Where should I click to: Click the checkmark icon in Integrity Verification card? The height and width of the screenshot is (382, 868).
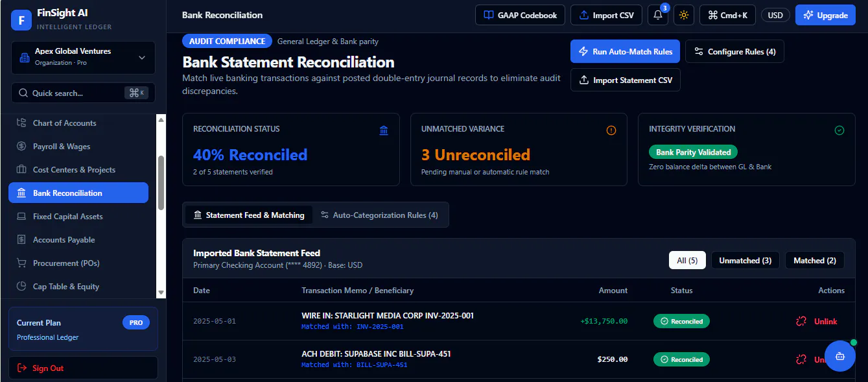839,130
